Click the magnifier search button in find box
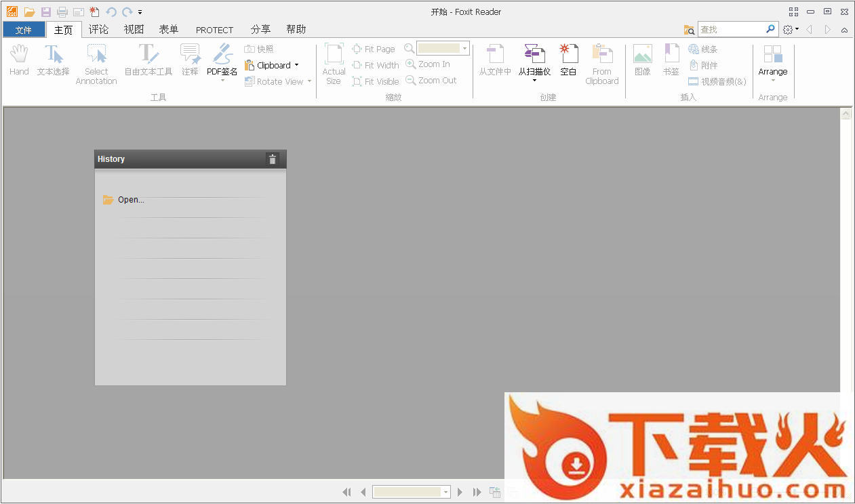Screen dimensions: 855x504 pyautogui.click(x=771, y=29)
